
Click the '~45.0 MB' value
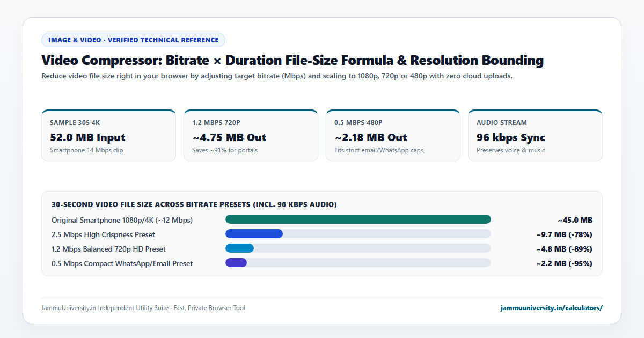pyautogui.click(x=575, y=220)
